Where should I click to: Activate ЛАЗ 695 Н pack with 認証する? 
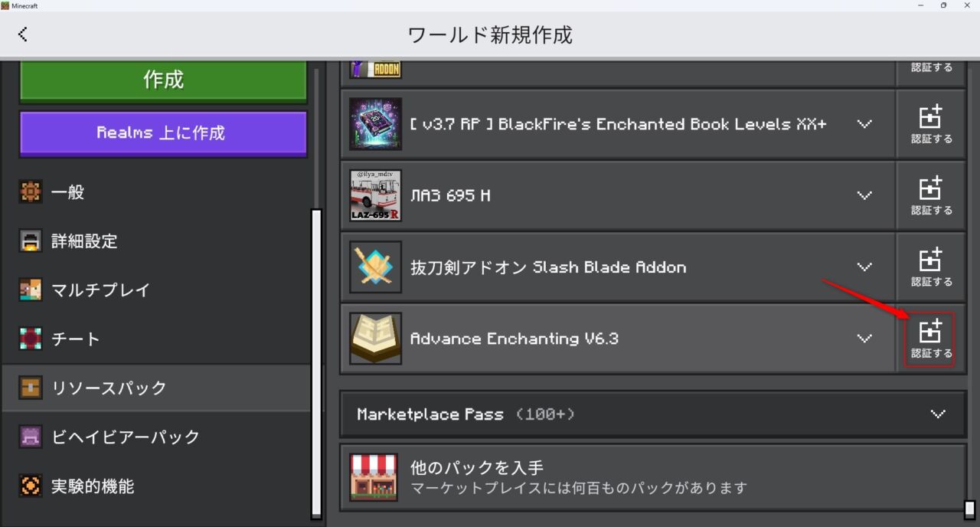[931, 195]
